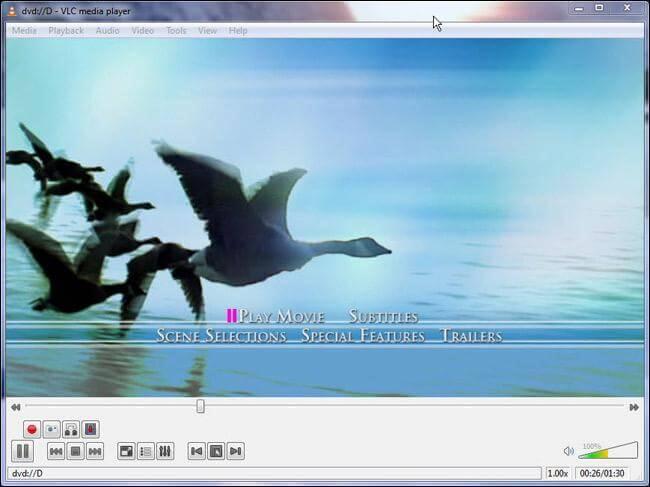
Task: Toggle fullscreen video mode
Action: 126,451
